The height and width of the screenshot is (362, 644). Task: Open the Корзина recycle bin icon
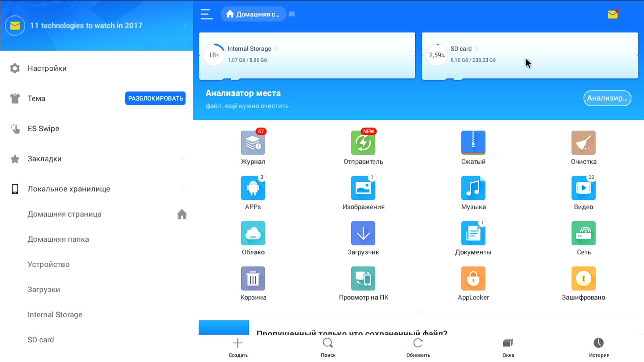click(x=253, y=279)
